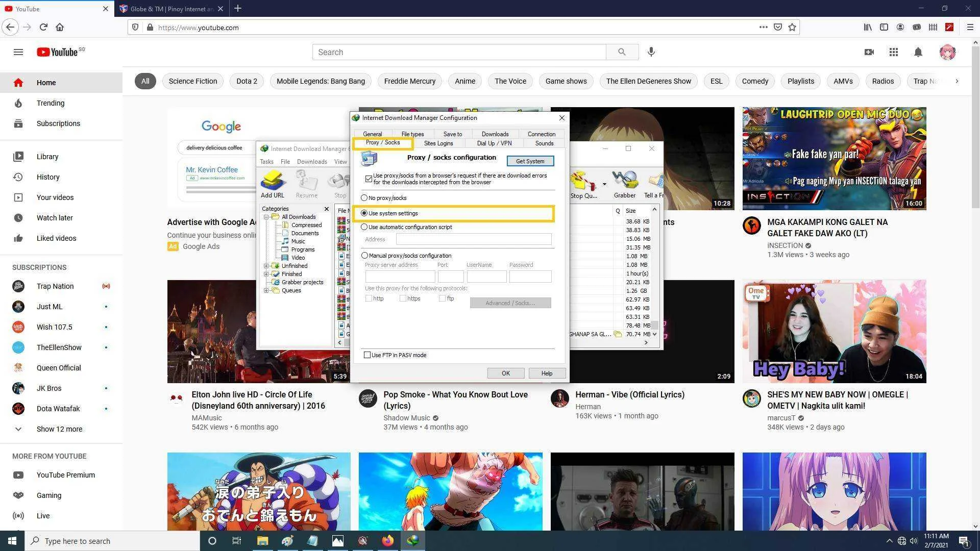The image size is (980, 551).
Task: Open volume control in system tray
Action: coord(914,541)
